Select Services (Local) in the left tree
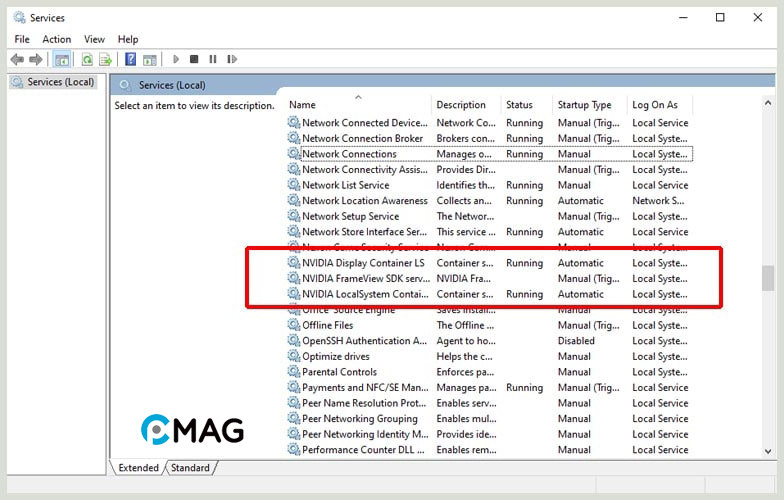Screen dimensions: 784x500 pyautogui.click(x=60, y=82)
